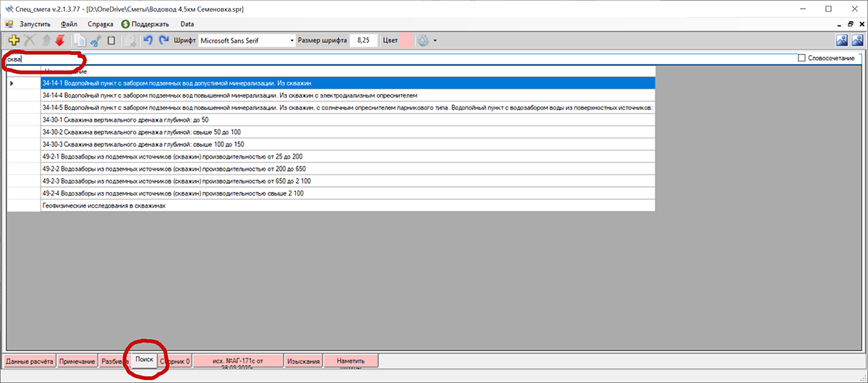The height and width of the screenshot is (383, 868).
Task: Switch to the Изыскания tab
Action: tap(303, 361)
